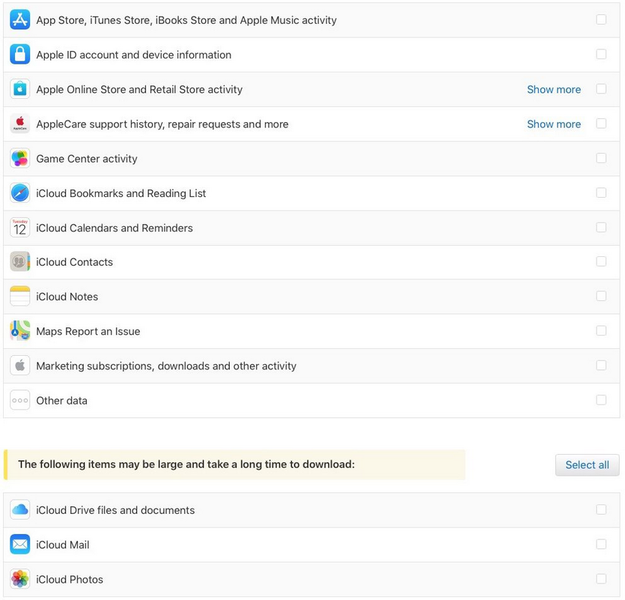Click the Contacts icon

click(20, 262)
